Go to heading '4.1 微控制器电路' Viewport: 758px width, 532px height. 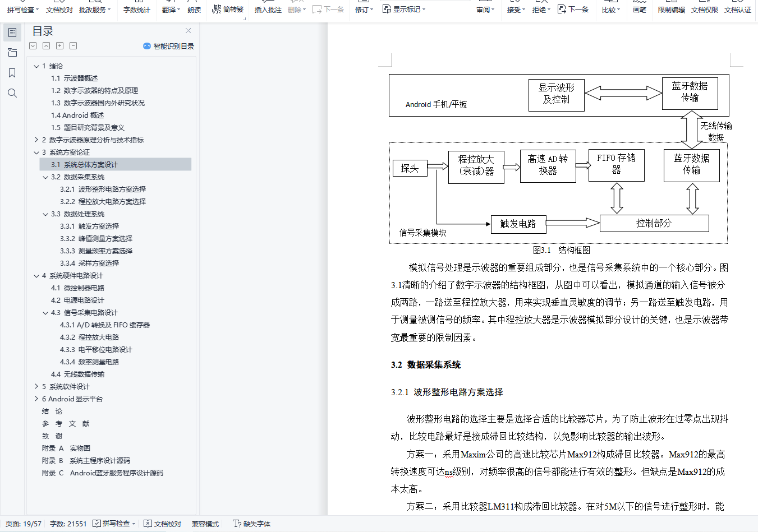pos(78,288)
